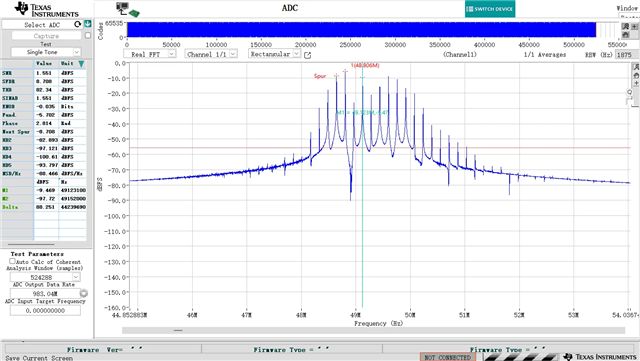Click the M2 marker row label

coord(5,198)
